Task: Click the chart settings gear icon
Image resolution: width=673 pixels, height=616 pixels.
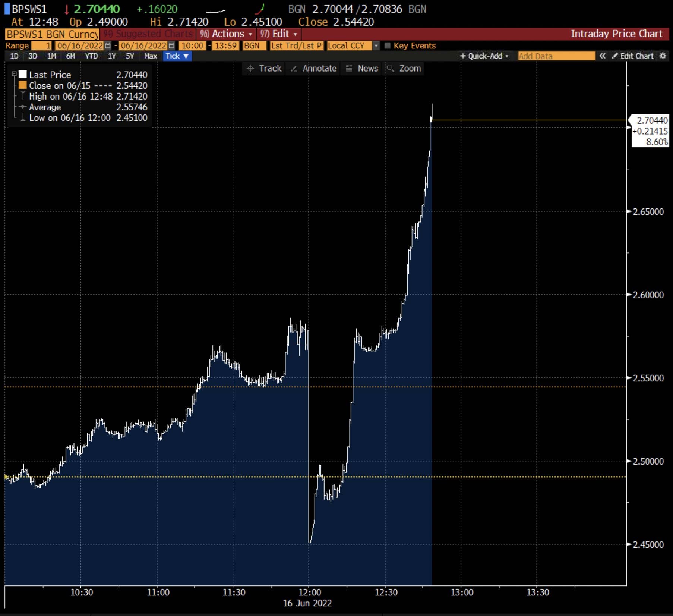Action: [663, 56]
